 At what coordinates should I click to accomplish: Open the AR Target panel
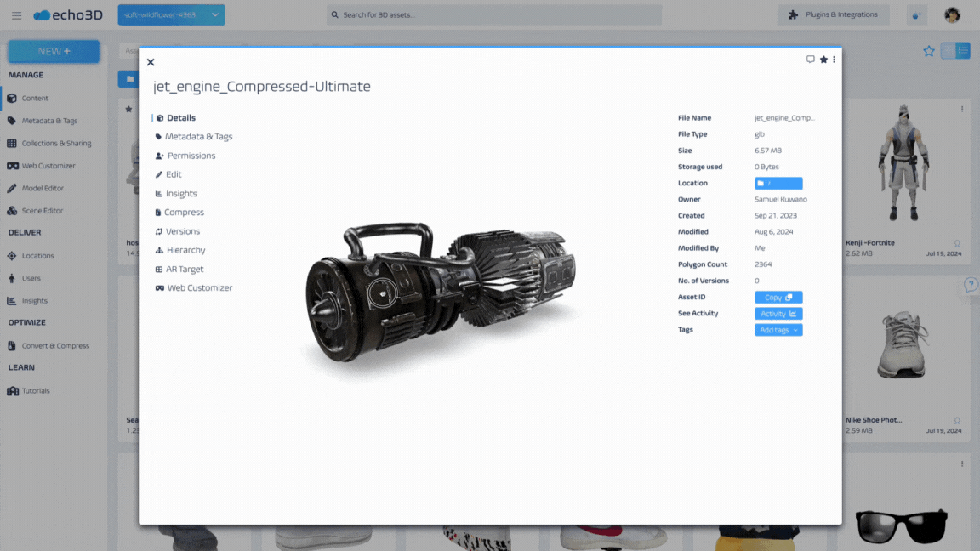click(183, 269)
